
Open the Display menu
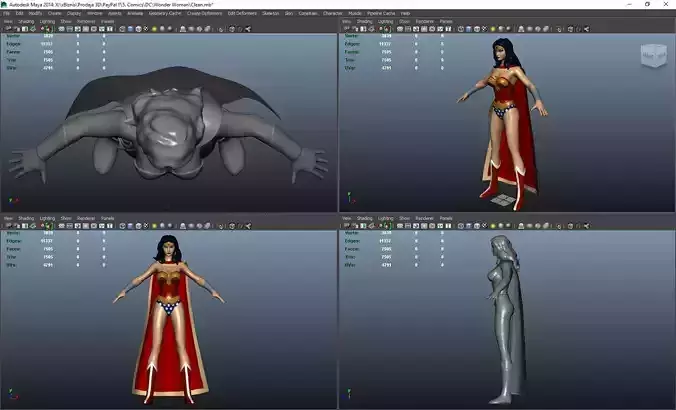pos(74,13)
